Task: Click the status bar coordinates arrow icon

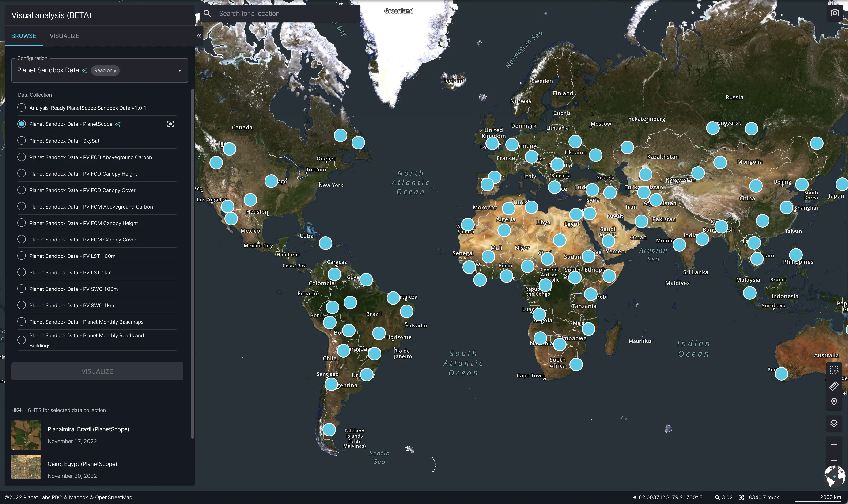Action: pyautogui.click(x=634, y=497)
